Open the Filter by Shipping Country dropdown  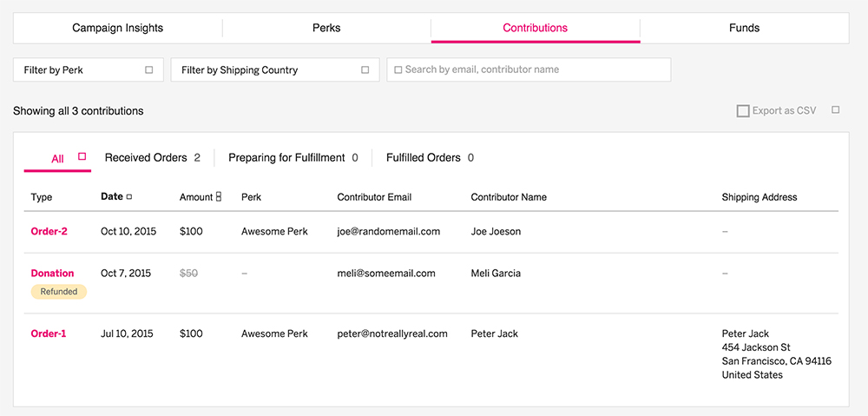tap(275, 69)
